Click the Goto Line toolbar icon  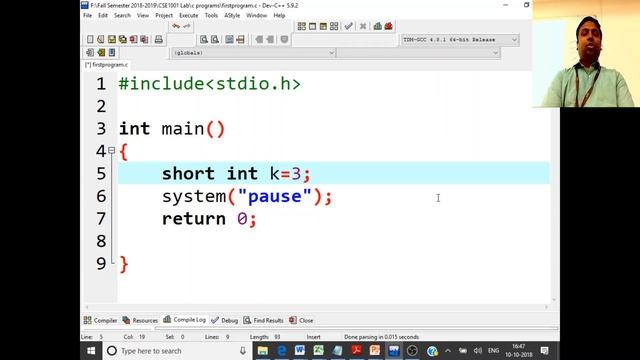240,40
